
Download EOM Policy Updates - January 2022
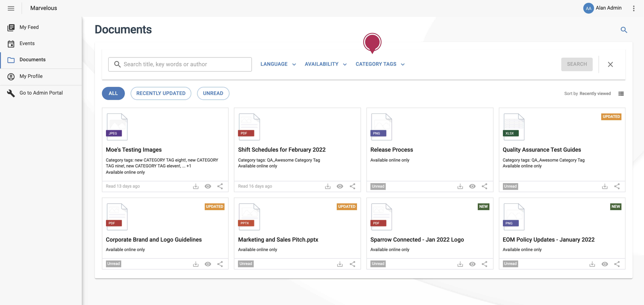click(592, 264)
